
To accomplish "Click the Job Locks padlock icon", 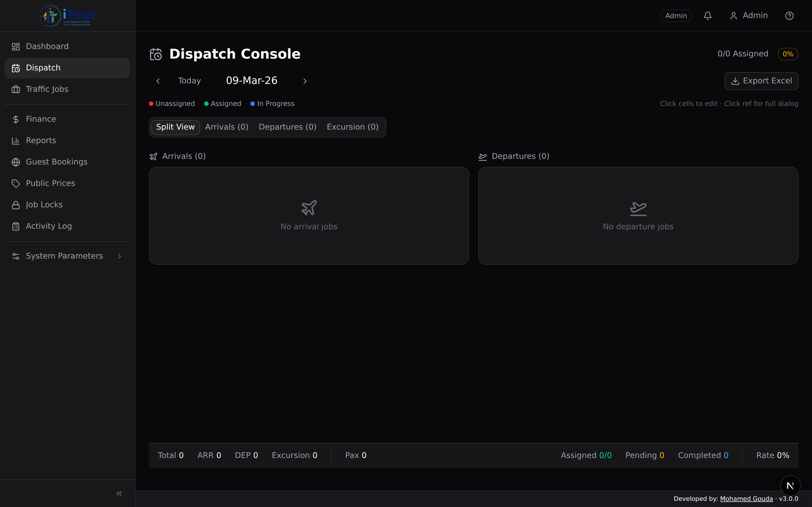I will point(16,204).
